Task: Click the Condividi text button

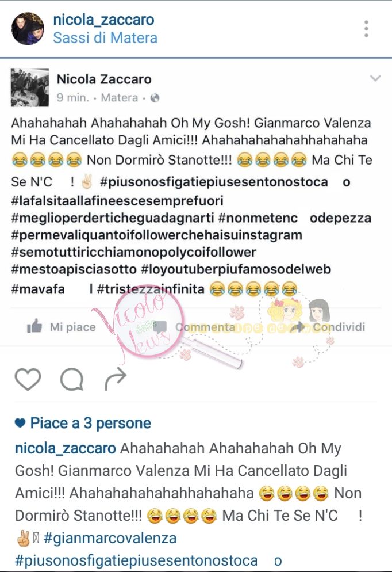Action: click(x=339, y=327)
